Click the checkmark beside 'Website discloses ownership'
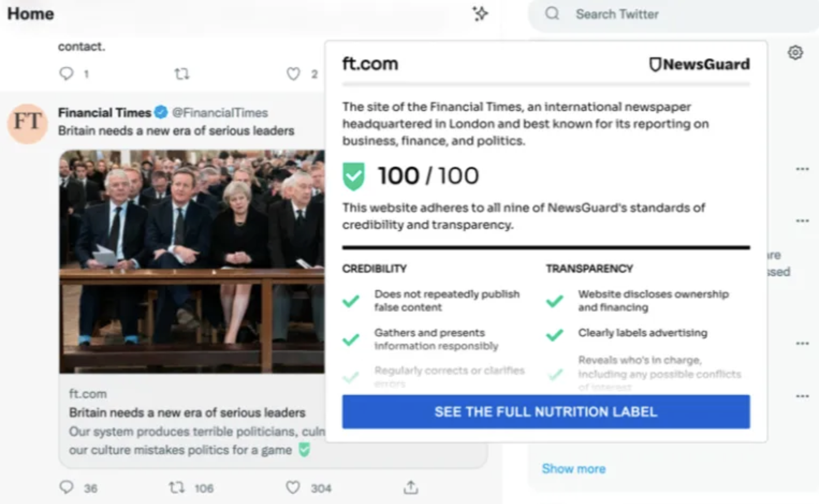The height and width of the screenshot is (504, 819). point(554,302)
